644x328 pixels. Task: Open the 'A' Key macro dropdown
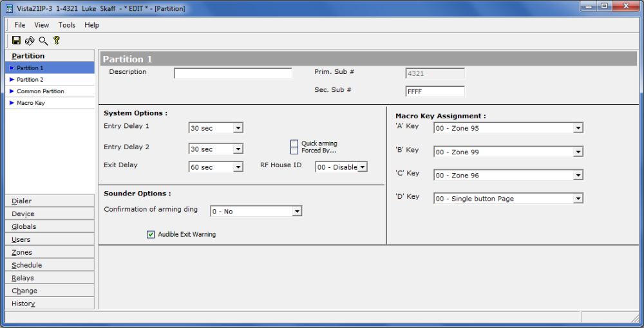click(578, 128)
